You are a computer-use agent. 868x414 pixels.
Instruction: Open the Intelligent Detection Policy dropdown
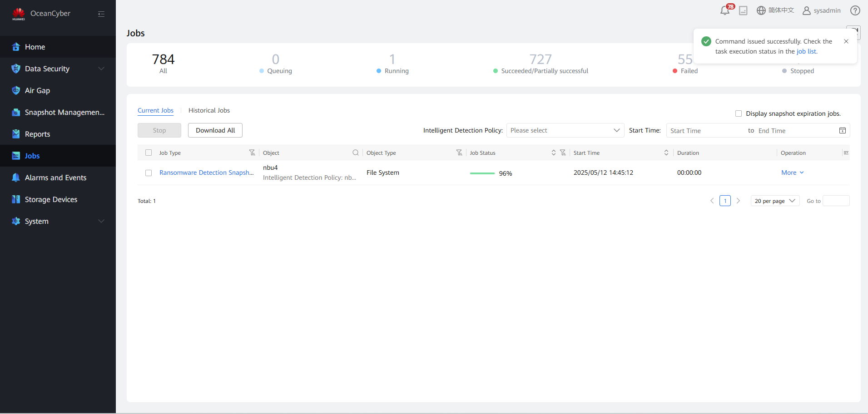pos(565,131)
